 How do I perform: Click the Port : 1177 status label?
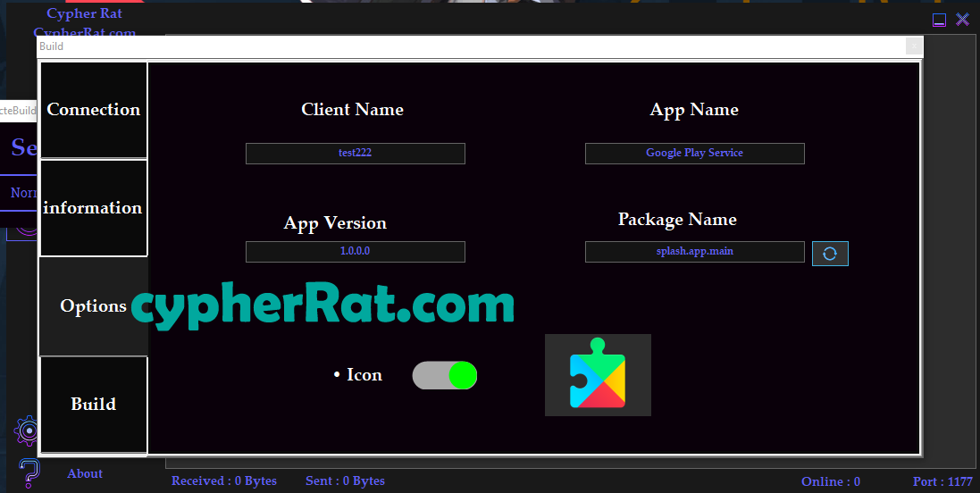[942, 482]
